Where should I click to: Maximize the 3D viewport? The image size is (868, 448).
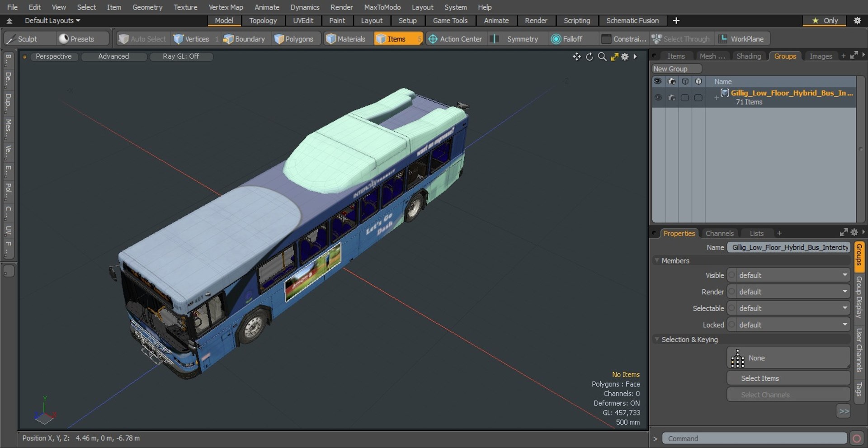(x=614, y=57)
